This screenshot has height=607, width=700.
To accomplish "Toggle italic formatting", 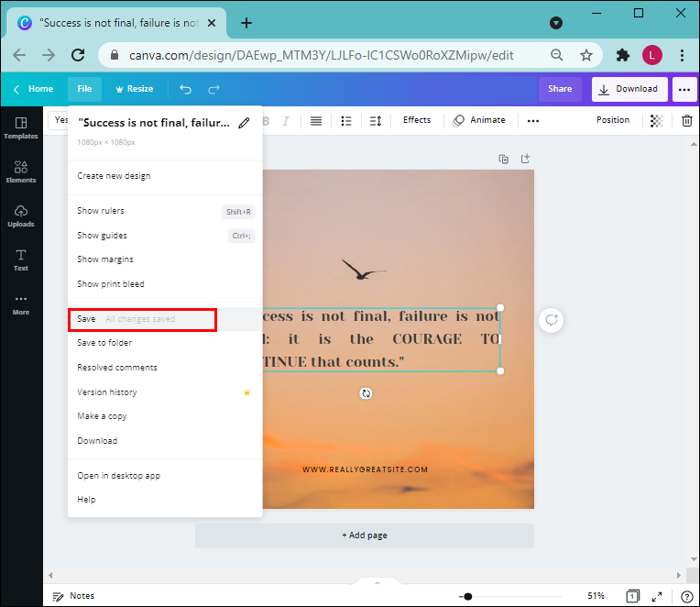I will [286, 121].
